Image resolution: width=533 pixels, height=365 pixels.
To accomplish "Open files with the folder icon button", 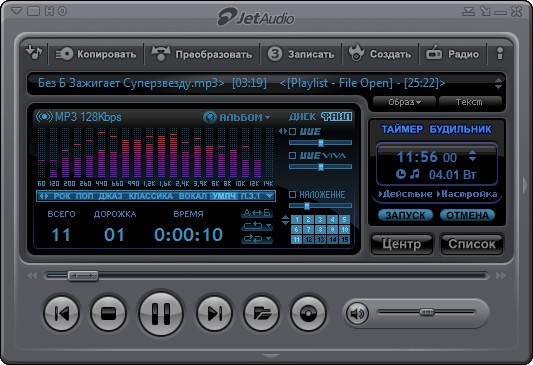I will 261,313.
